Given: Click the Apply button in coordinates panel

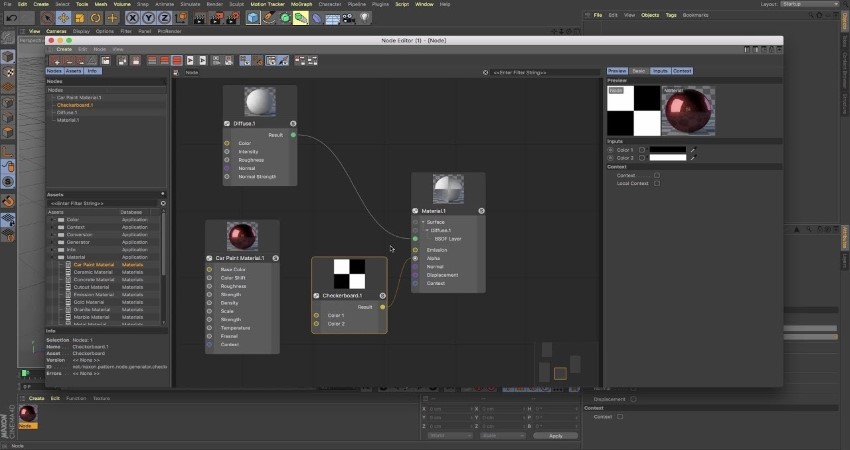Looking at the screenshot, I should point(556,436).
